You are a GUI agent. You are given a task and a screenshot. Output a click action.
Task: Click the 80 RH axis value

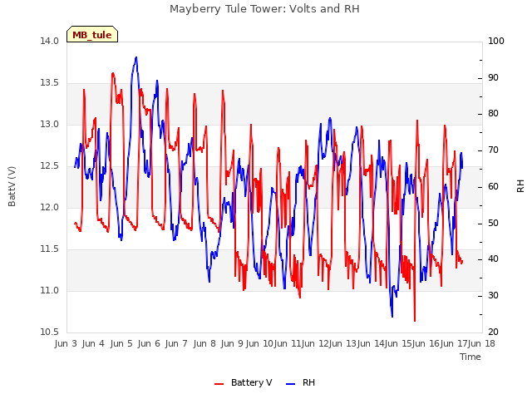click(493, 114)
